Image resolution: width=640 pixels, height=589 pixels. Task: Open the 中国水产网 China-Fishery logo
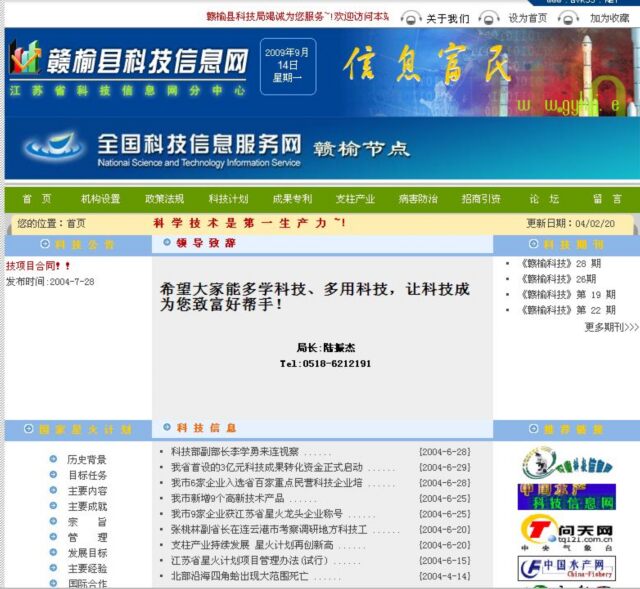click(566, 567)
